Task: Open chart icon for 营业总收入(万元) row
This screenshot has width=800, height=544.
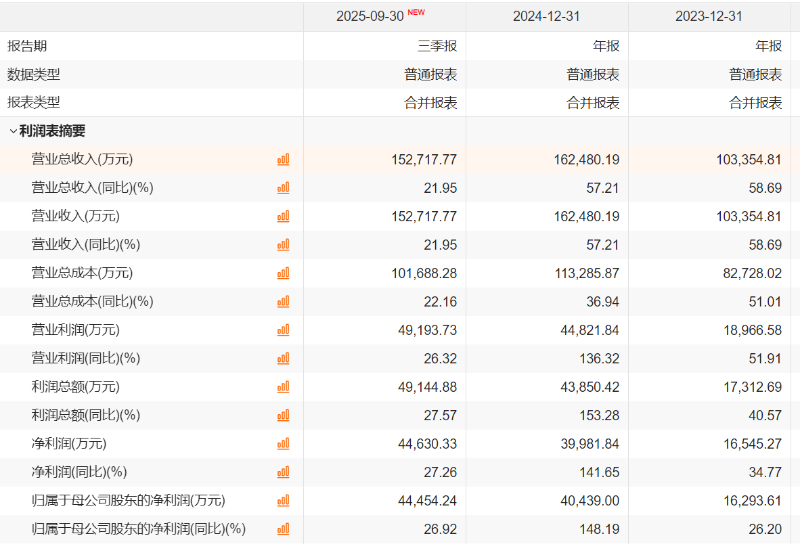Action: (x=283, y=160)
